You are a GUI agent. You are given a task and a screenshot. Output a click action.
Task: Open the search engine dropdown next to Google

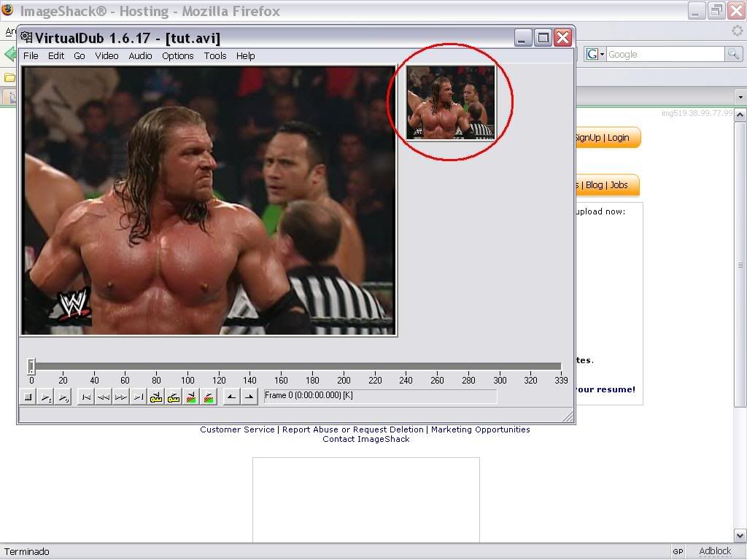coord(602,55)
